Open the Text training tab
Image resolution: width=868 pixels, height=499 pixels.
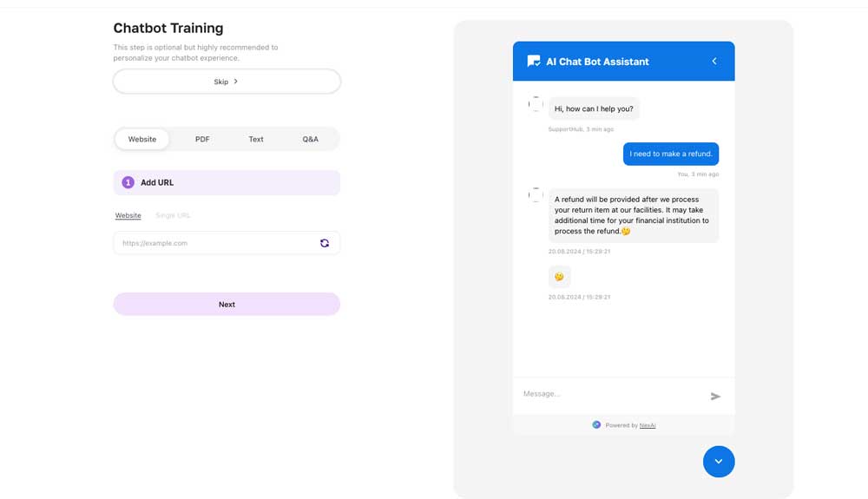click(x=256, y=139)
